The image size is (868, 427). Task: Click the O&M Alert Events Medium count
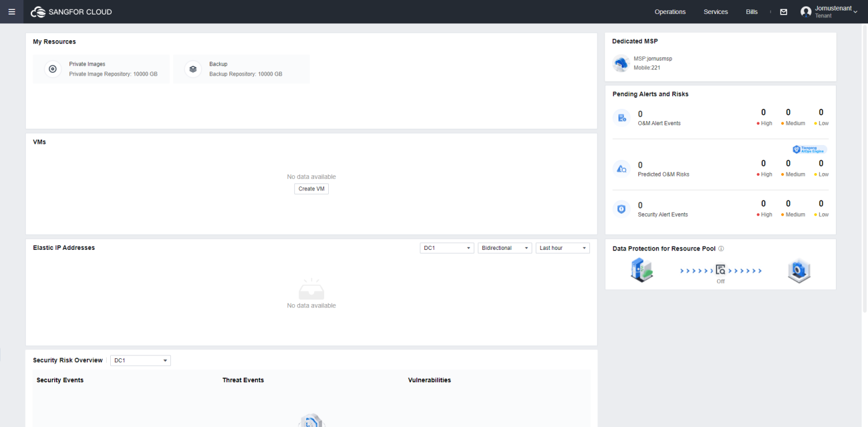pos(788,112)
